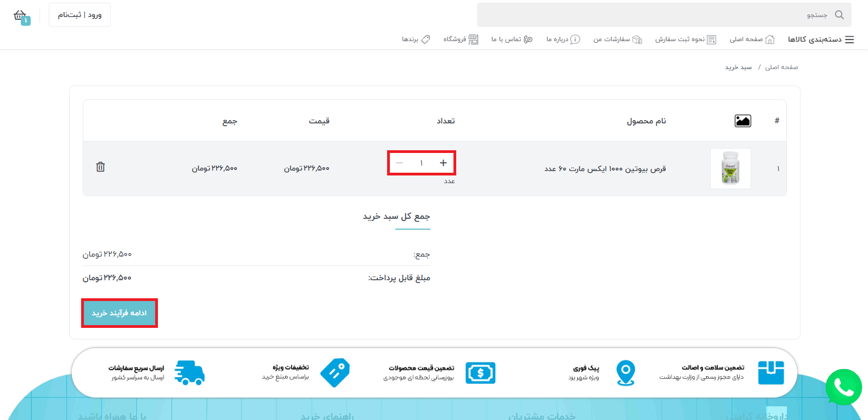
Task: Click the image column header icon
Action: 743,121
